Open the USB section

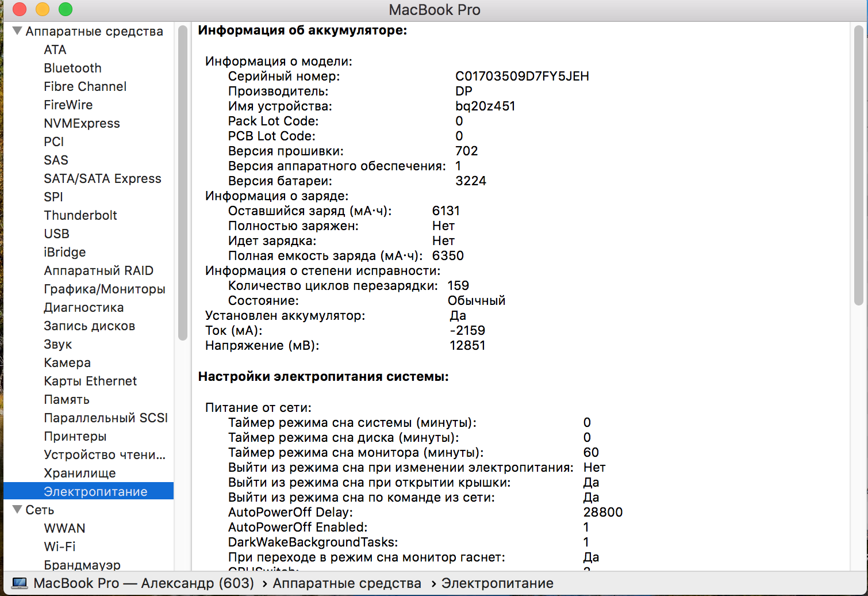pos(56,234)
